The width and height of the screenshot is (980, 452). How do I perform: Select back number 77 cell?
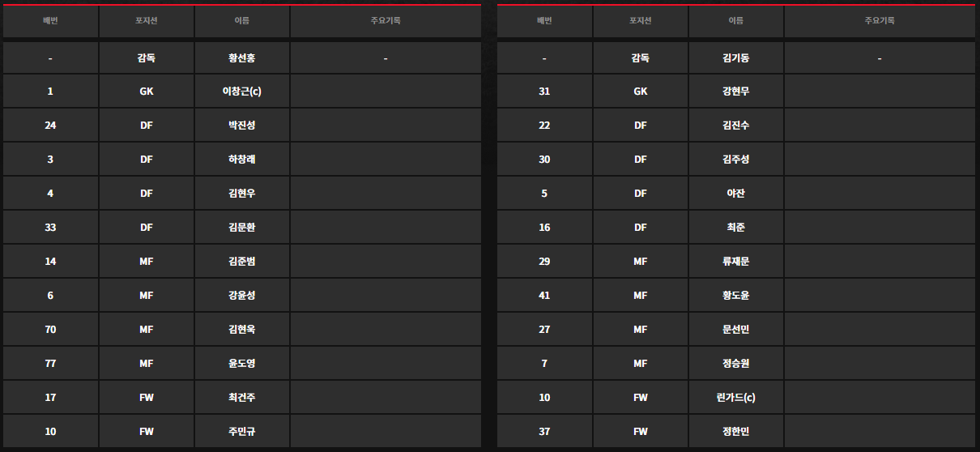click(50, 364)
